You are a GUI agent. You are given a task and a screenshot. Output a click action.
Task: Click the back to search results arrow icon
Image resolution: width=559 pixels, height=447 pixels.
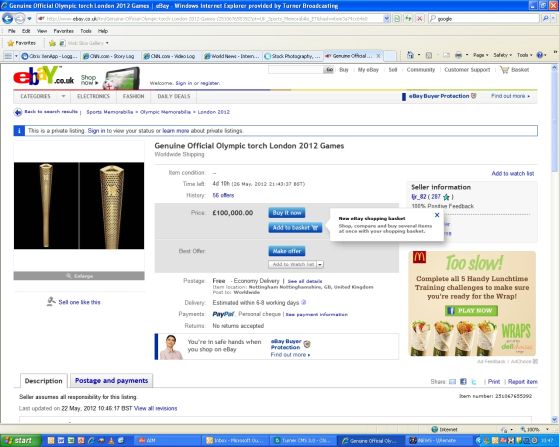point(18,112)
